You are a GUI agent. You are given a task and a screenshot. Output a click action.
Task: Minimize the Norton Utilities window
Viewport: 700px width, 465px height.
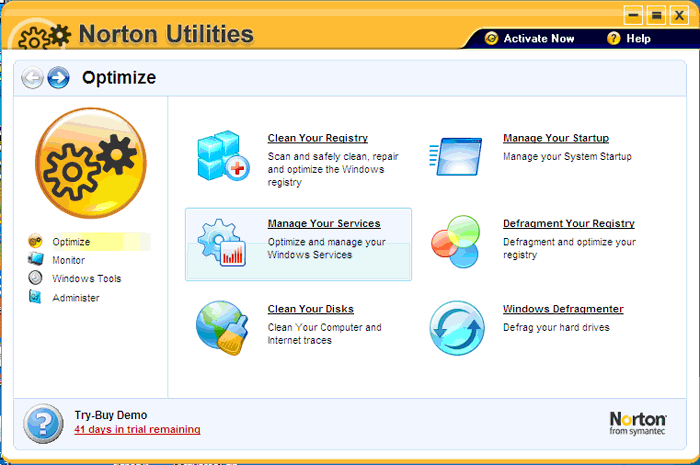click(x=633, y=16)
